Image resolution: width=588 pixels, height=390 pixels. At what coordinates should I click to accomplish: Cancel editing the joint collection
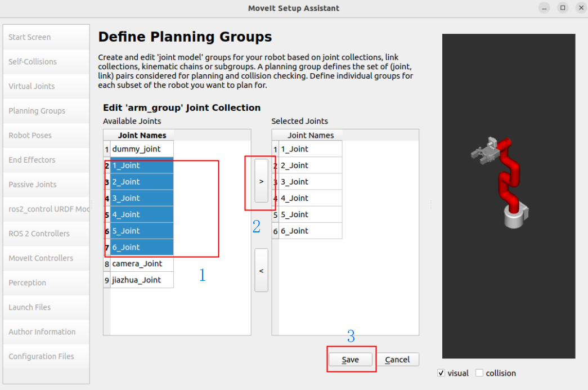point(397,360)
